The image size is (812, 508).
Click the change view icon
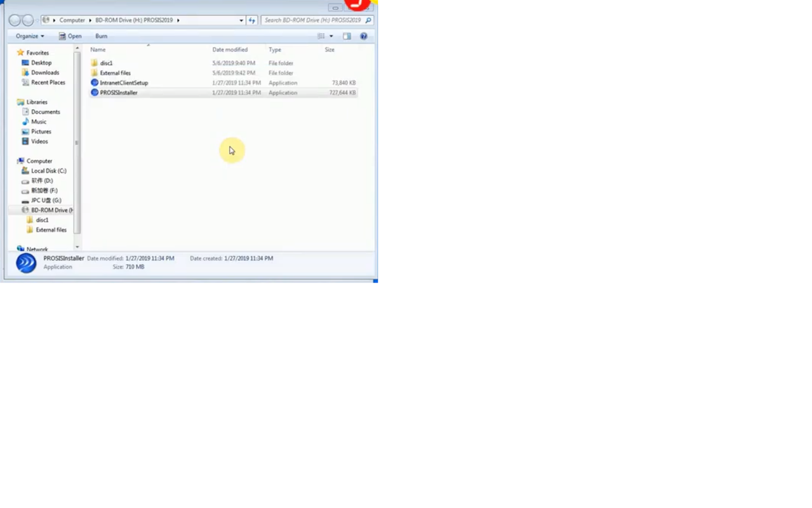point(321,36)
